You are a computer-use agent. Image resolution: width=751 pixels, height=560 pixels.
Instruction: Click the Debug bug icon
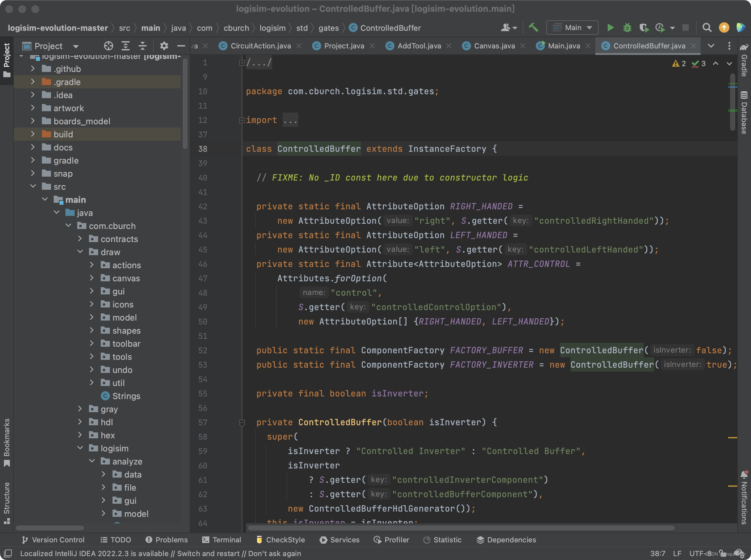click(627, 28)
